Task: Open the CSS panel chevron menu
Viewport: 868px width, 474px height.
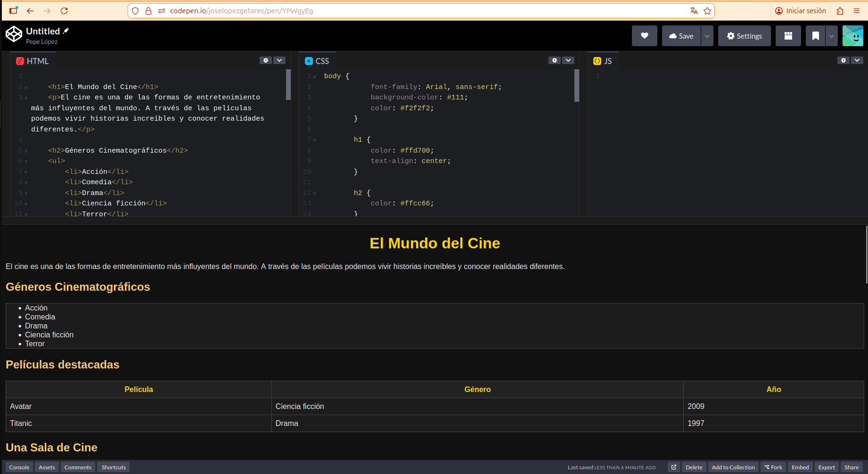Action: click(569, 60)
